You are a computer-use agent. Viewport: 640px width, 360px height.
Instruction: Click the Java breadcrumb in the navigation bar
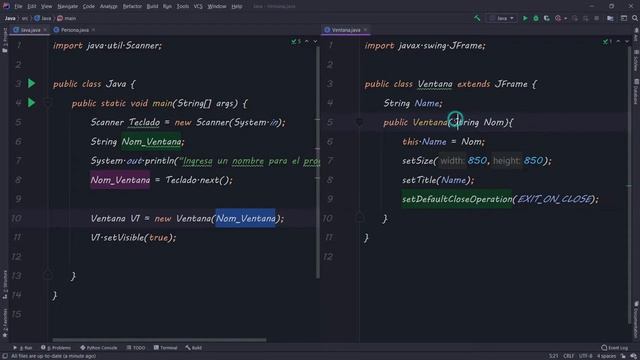coord(10,18)
